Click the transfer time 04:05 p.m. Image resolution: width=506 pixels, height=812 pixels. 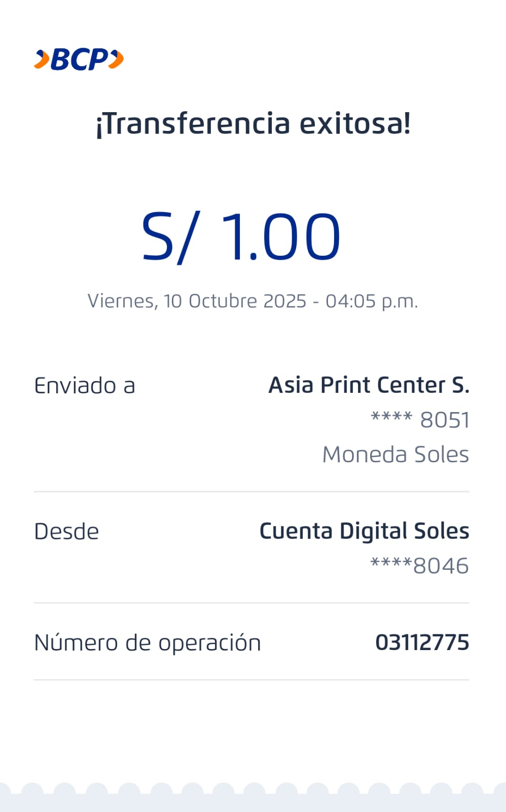(x=372, y=301)
